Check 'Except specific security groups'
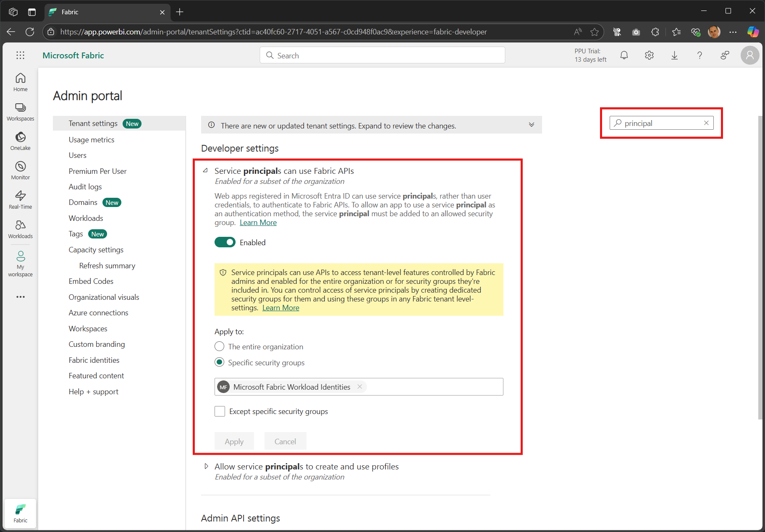Screen dimensions: 765x532 (x=220, y=411)
